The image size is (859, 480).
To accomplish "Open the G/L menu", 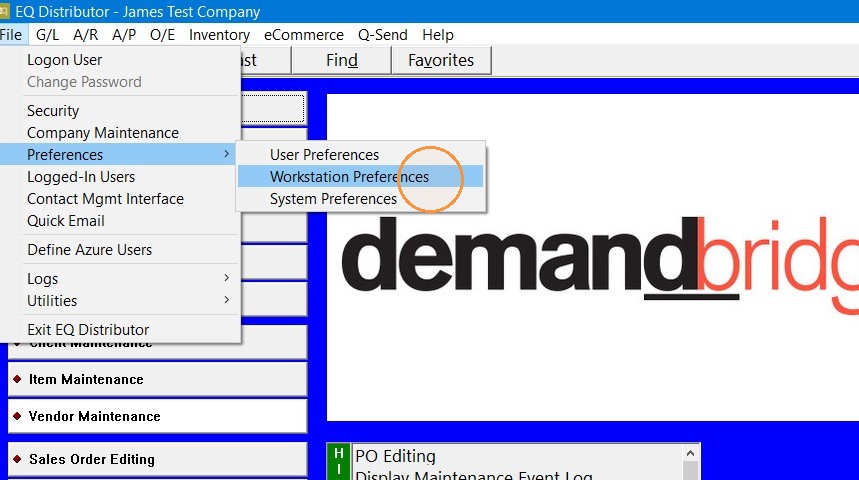I will (47, 35).
